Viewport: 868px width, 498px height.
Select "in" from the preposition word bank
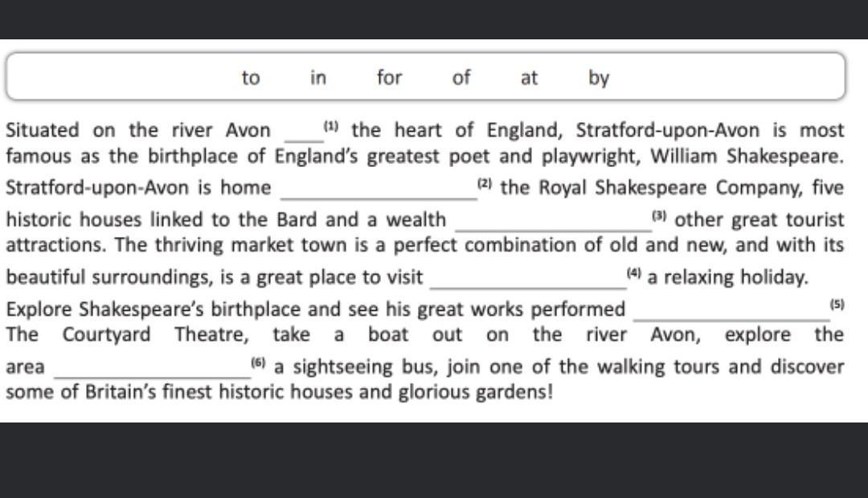pyautogui.click(x=318, y=78)
